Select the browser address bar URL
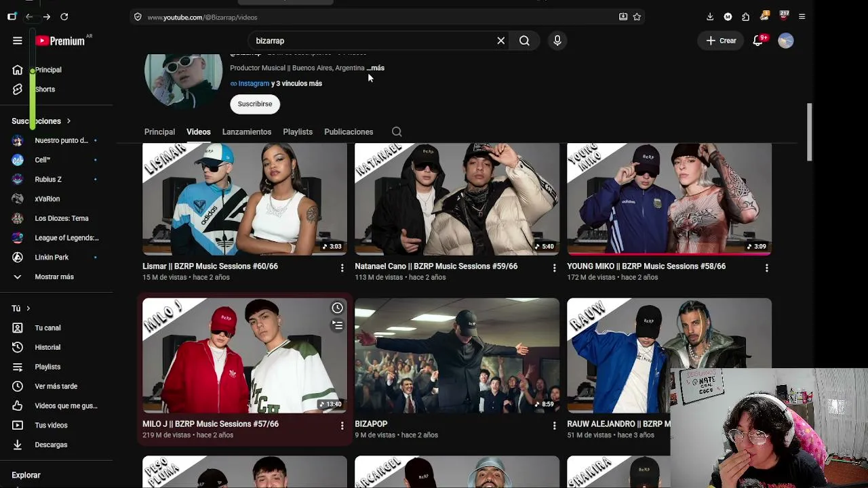 point(202,18)
